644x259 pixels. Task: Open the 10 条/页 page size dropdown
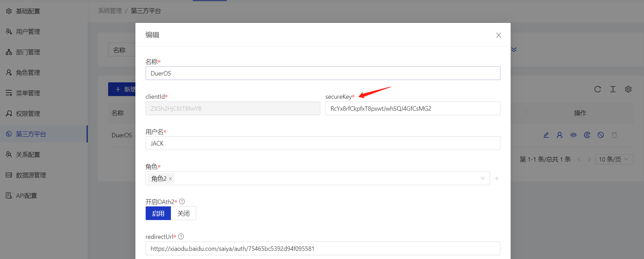coord(614,159)
